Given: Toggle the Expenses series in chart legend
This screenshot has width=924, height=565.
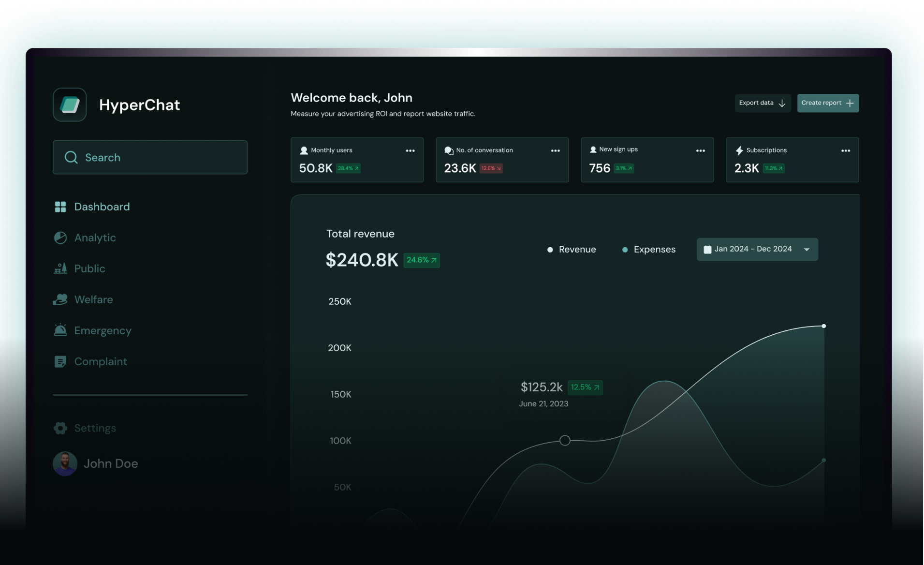Looking at the screenshot, I should coord(648,250).
